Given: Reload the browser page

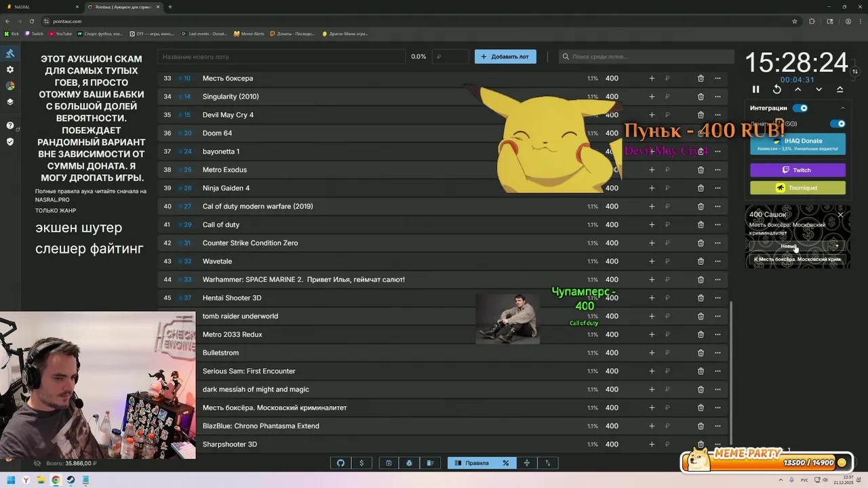Looking at the screenshot, I should click(x=31, y=21).
